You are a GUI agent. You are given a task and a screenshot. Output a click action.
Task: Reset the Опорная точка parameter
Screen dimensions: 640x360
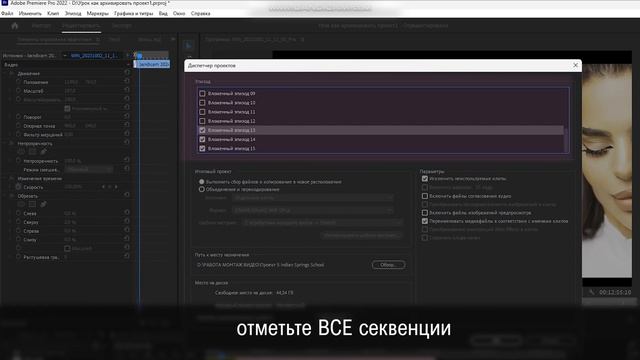click(x=127, y=126)
